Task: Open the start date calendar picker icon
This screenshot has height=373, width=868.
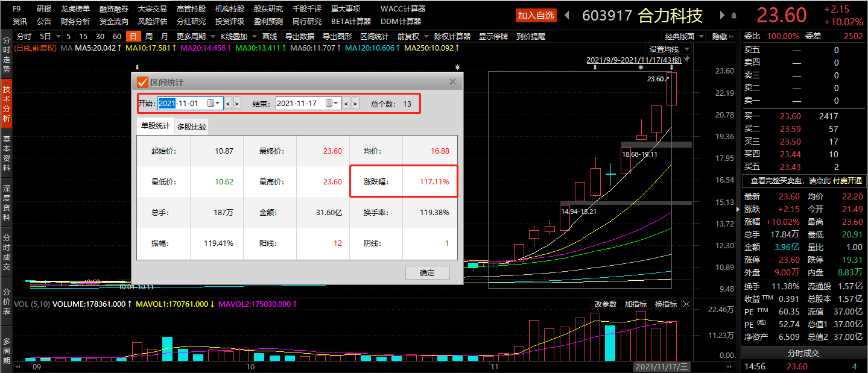Action: pyautogui.click(x=211, y=104)
